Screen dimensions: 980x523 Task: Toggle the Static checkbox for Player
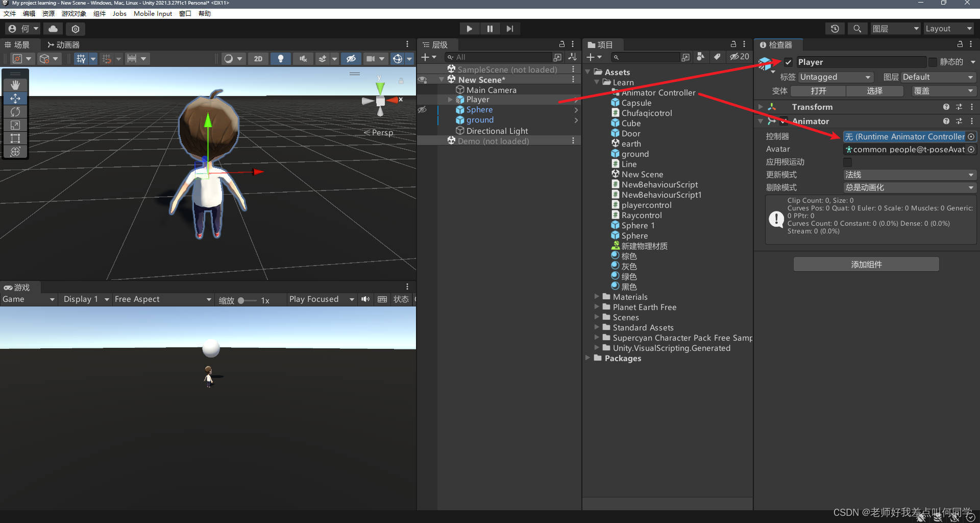click(933, 62)
